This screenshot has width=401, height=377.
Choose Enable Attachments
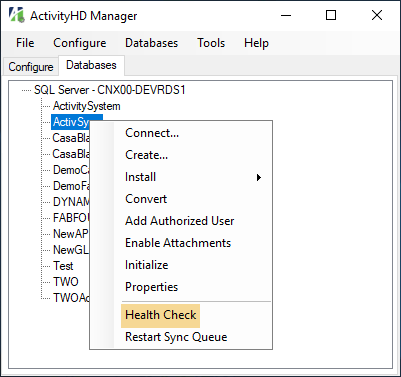point(178,243)
